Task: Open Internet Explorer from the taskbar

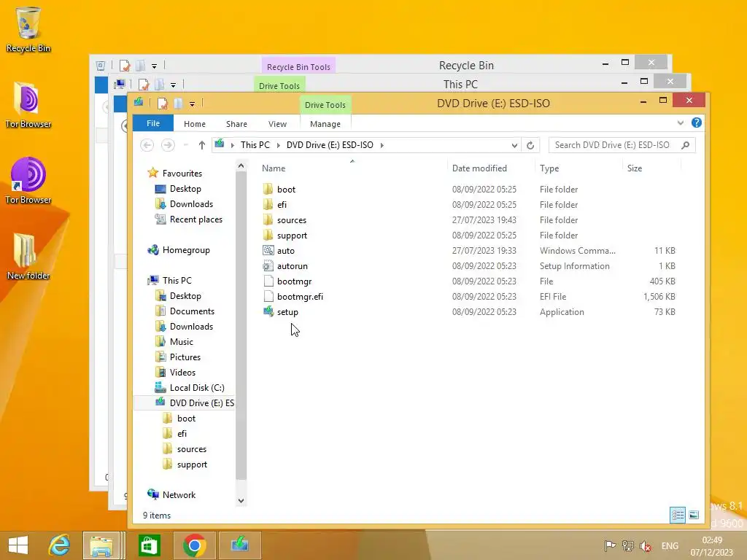Action: (60, 545)
